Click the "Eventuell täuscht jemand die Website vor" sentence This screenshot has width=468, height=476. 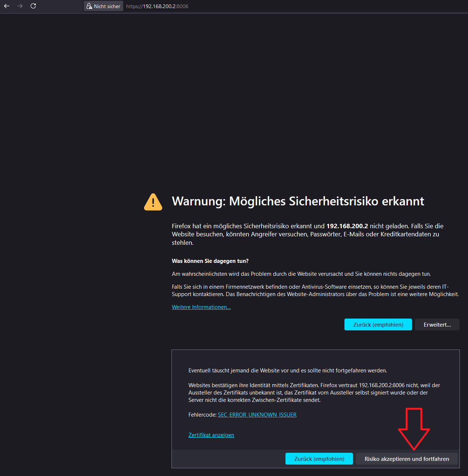(287, 371)
